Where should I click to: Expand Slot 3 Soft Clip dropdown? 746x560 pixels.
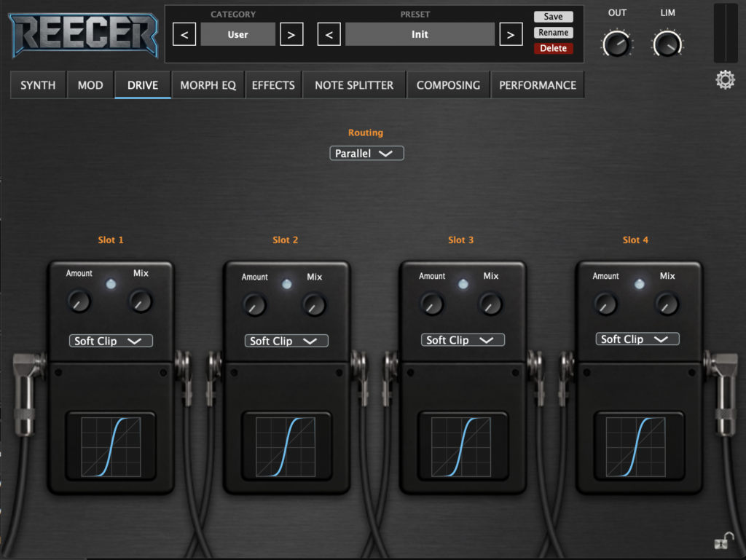point(463,340)
